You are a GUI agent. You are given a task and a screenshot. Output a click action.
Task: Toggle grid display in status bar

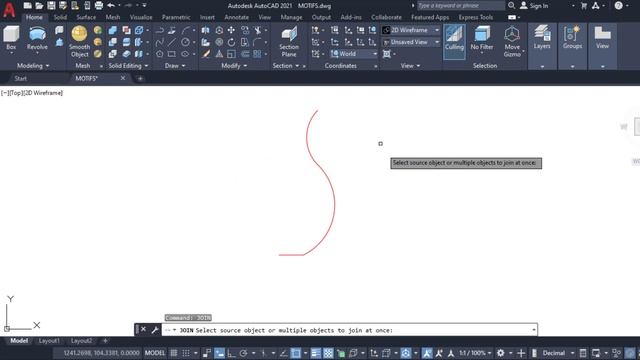click(173, 353)
